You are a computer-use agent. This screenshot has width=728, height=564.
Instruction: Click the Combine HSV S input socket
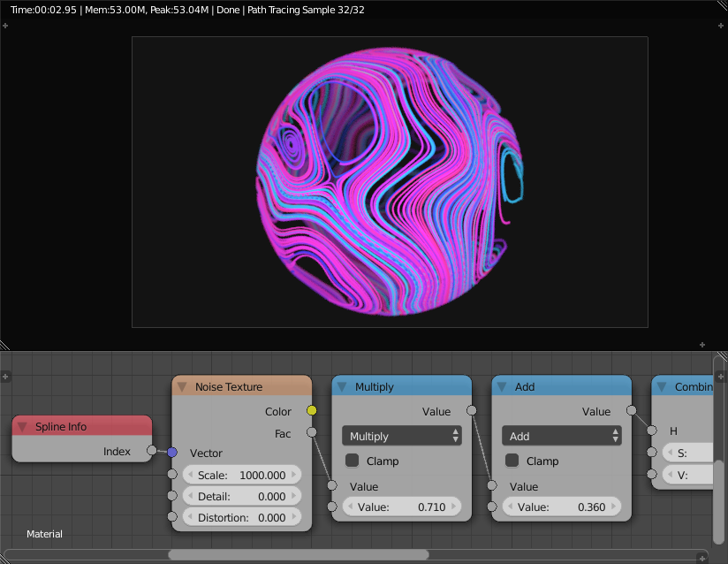(652, 452)
